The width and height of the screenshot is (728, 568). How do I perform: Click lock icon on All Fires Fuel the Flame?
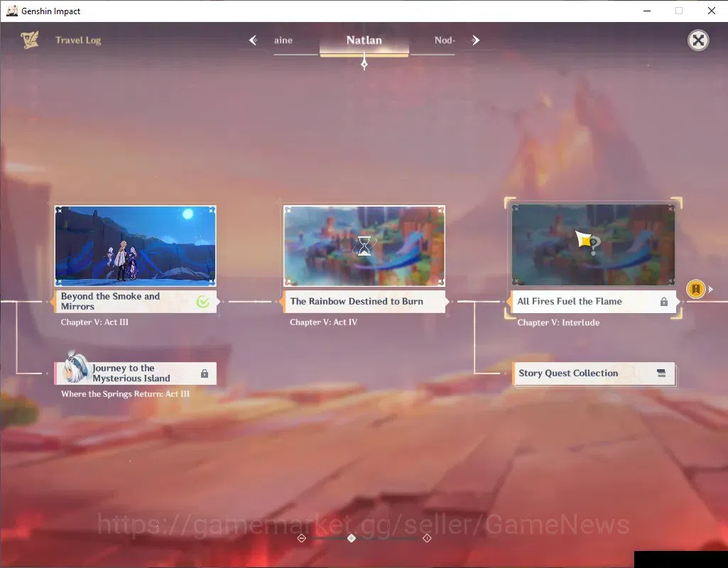tap(664, 302)
